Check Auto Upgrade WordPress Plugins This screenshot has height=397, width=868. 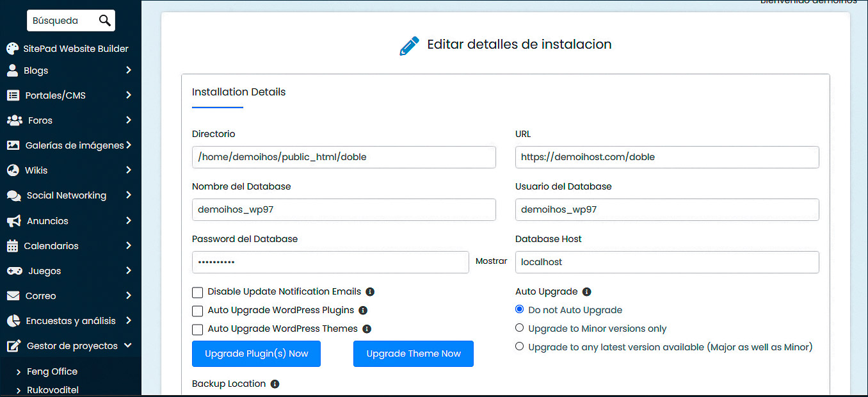(198, 311)
